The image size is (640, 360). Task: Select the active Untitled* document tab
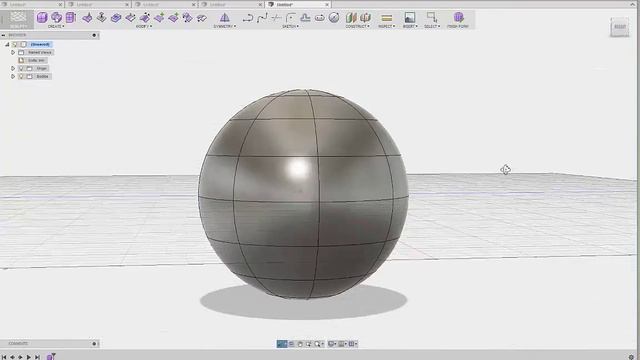click(x=298, y=4)
